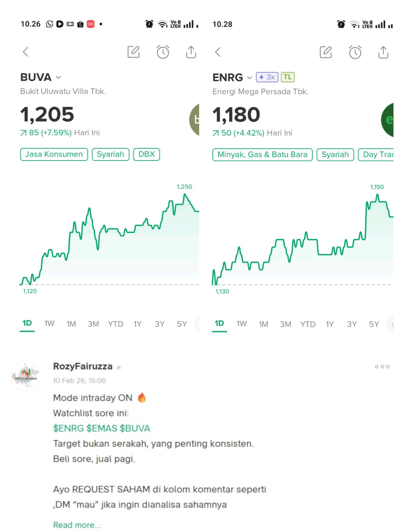The image size is (404, 532).
Task: Go back from the BUVA stock page
Action: 26,52
